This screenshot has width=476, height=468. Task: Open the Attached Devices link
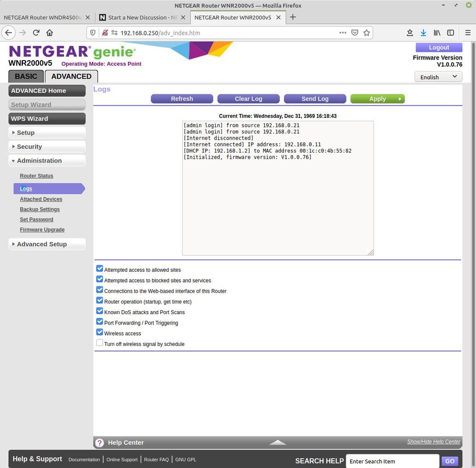click(41, 199)
